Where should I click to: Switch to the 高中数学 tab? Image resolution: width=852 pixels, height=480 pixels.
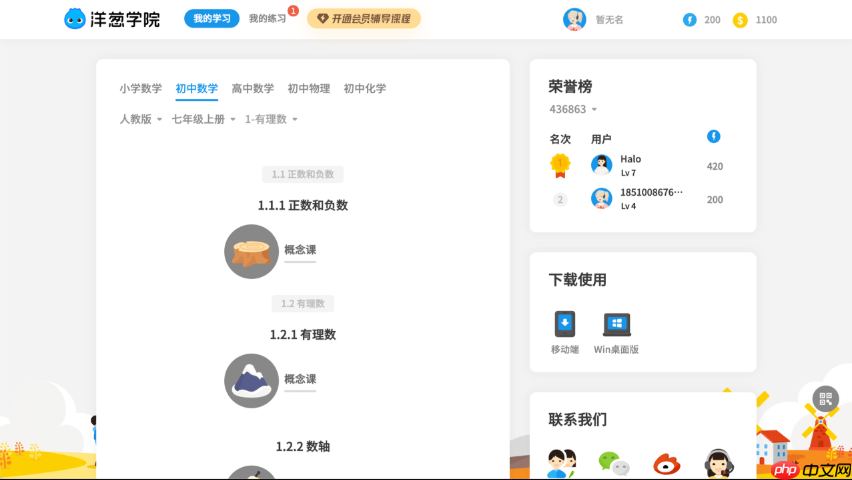pyautogui.click(x=253, y=88)
